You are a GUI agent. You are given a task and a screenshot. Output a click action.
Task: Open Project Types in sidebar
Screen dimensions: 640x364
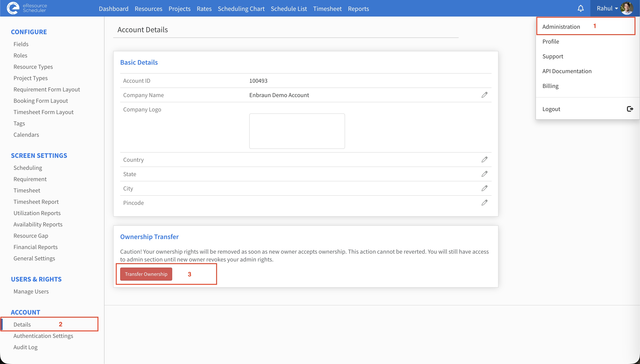click(x=30, y=78)
